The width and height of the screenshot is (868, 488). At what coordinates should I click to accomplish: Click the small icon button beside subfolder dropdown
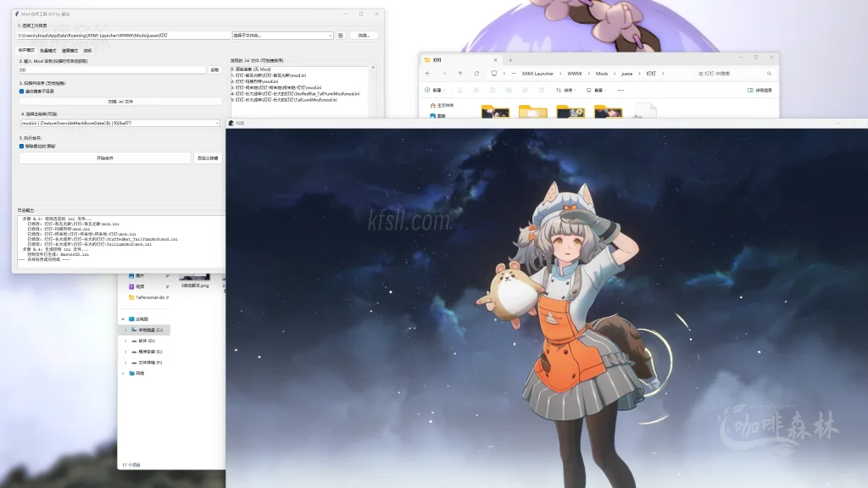pyautogui.click(x=341, y=36)
